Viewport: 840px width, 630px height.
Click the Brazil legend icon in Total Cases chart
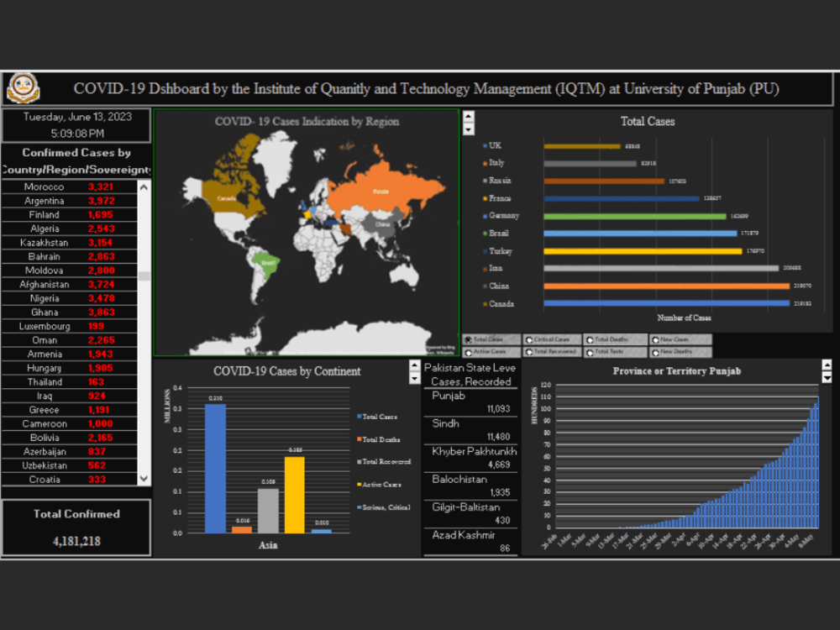(x=485, y=234)
